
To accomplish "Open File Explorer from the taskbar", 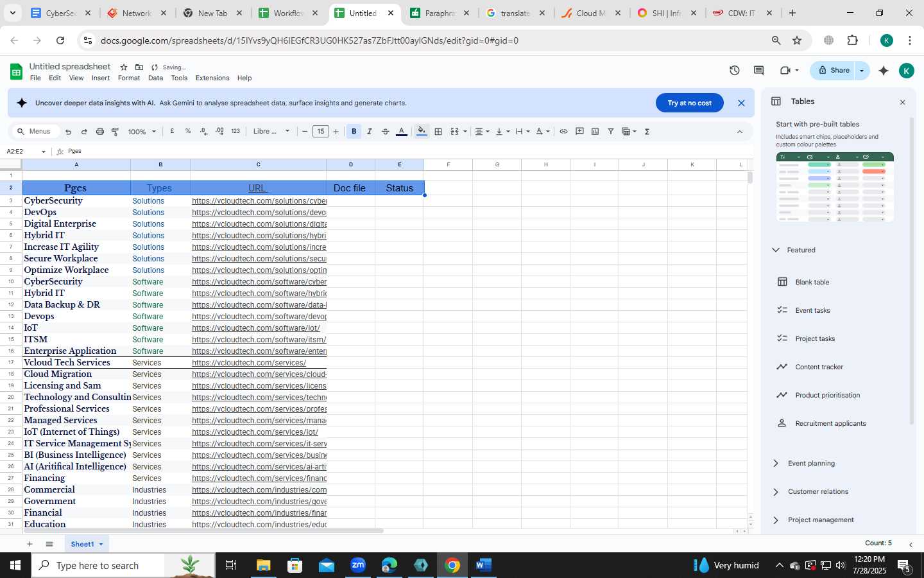I will 264,565.
